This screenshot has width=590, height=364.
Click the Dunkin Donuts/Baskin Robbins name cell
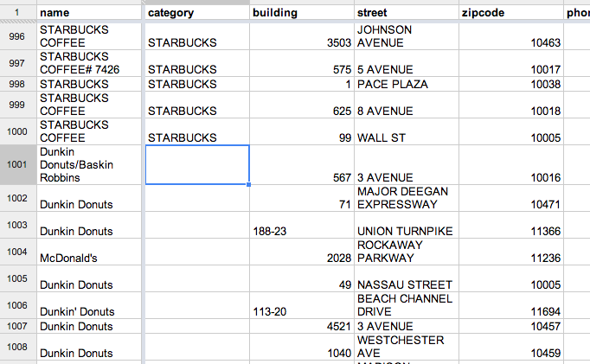tap(89, 164)
